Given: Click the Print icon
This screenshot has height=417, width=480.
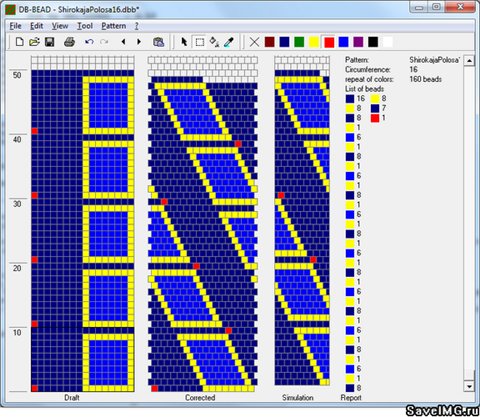Looking at the screenshot, I should 69,42.
